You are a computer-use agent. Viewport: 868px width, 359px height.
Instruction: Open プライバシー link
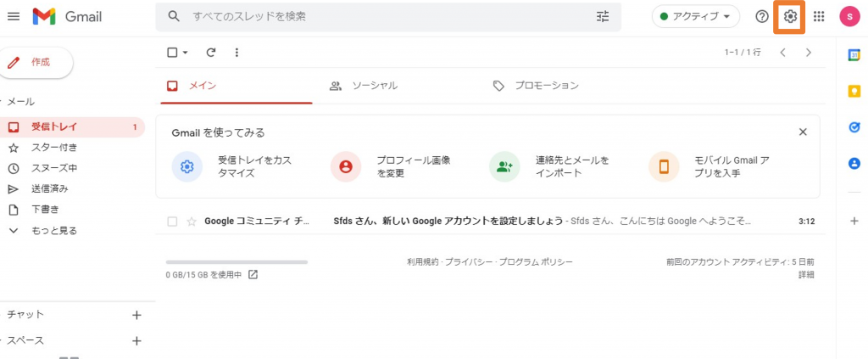click(469, 262)
